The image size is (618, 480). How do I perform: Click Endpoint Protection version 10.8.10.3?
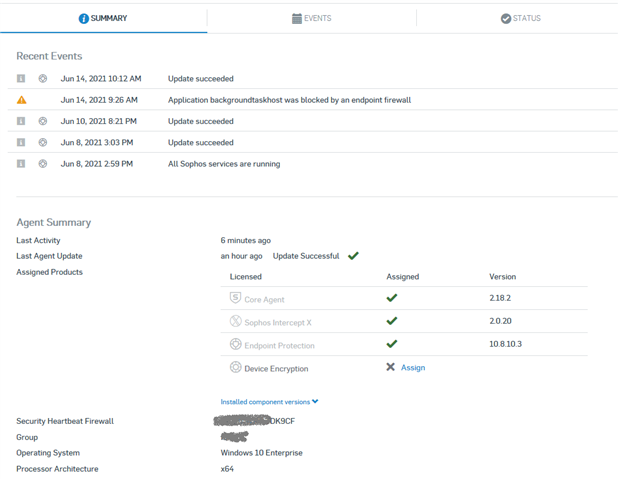(x=505, y=344)
